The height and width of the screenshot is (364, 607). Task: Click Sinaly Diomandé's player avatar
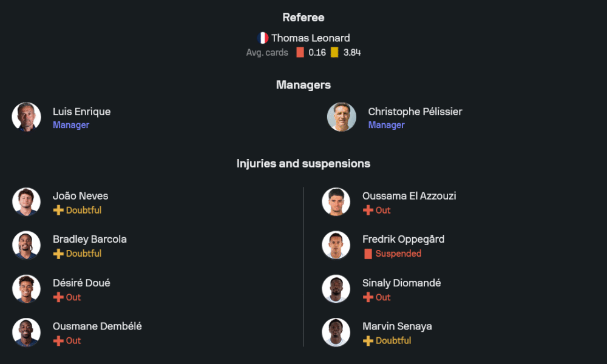336,289
